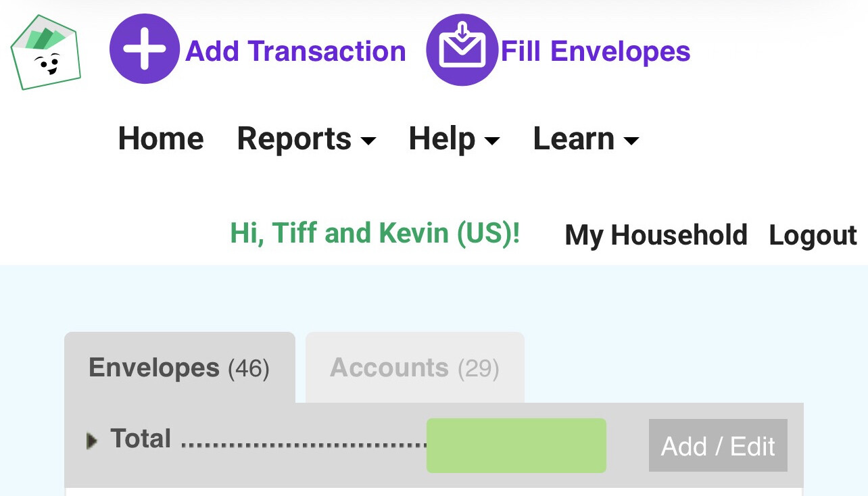Click the green Tiff and Kevin greeting

pos(375,233)
